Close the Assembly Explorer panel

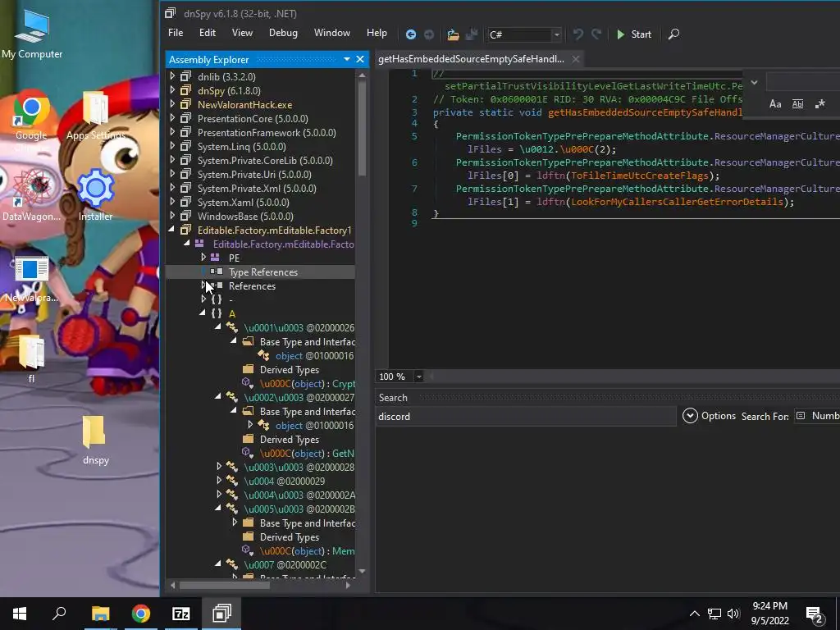360,59
